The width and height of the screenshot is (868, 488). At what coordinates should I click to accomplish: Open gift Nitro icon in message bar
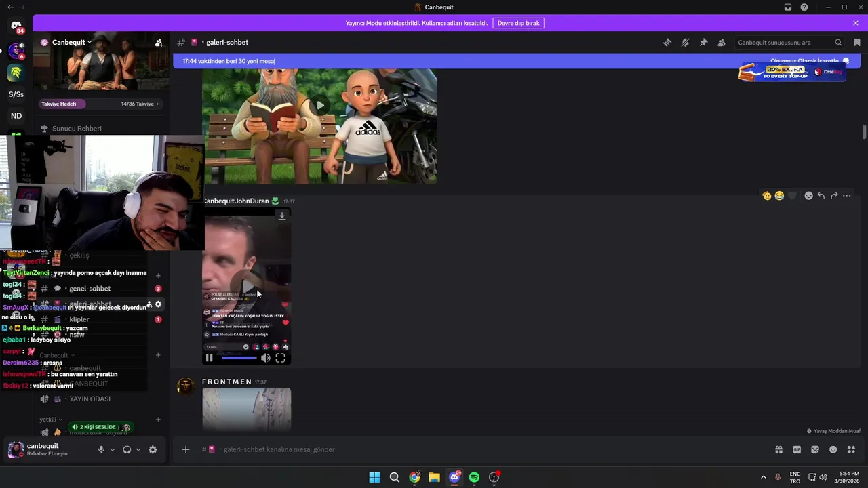(779, 449)
